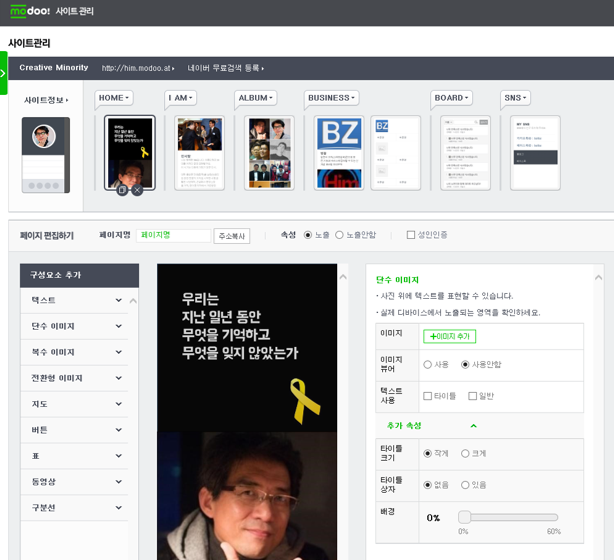Click the modoo! logo
The height and width of the screenshot is (560, 614).
coord(29,11)
